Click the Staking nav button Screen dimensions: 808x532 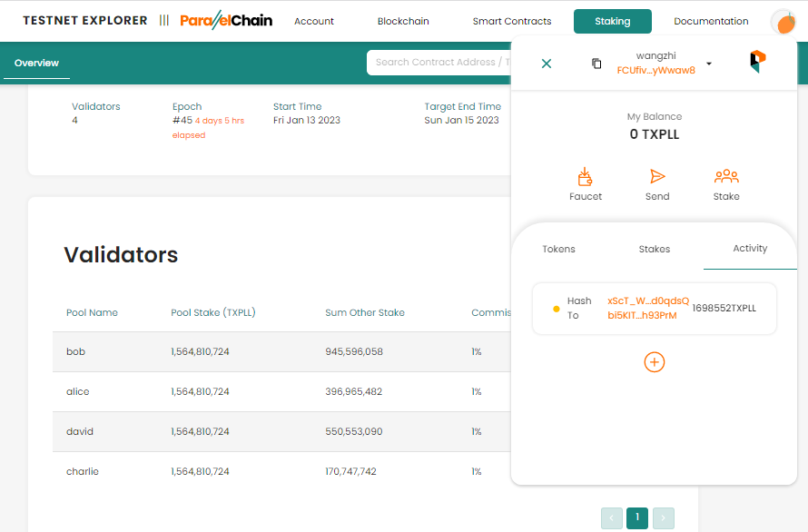[x=613, y=21]
